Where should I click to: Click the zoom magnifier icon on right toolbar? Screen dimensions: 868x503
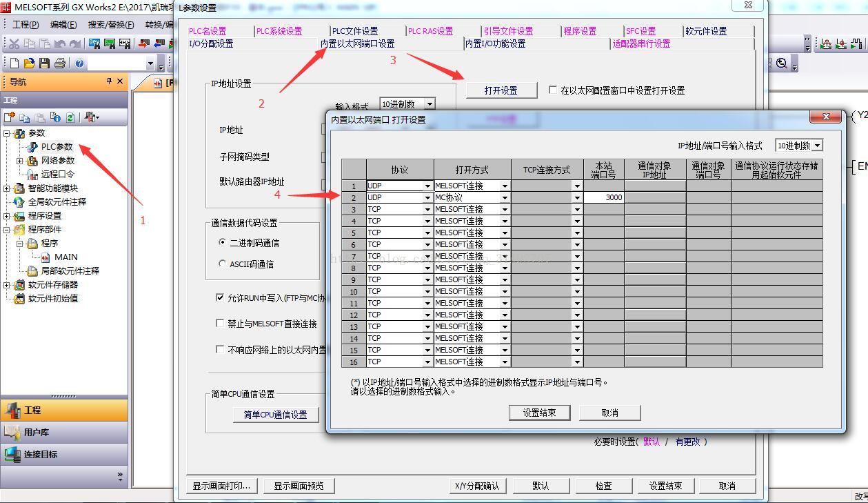tap(782, 63)
